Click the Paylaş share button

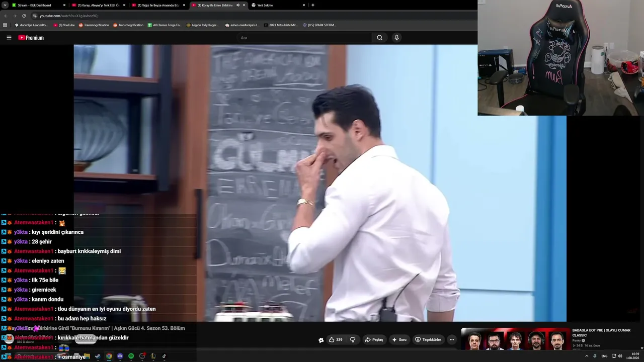click(374, 340)
